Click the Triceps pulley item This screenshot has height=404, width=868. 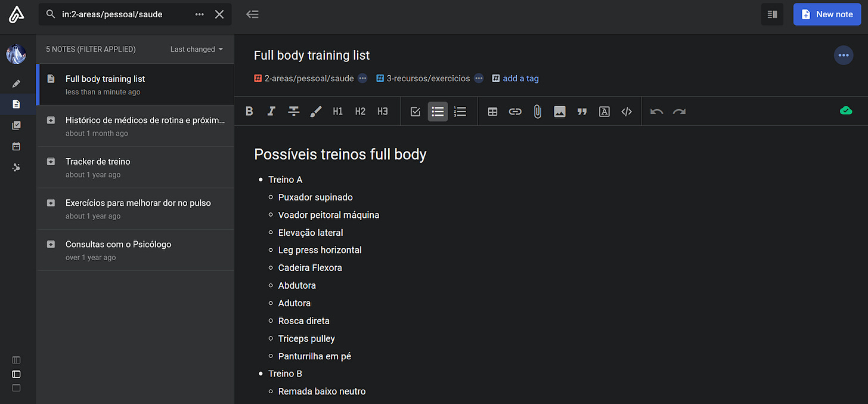[306, 339]
